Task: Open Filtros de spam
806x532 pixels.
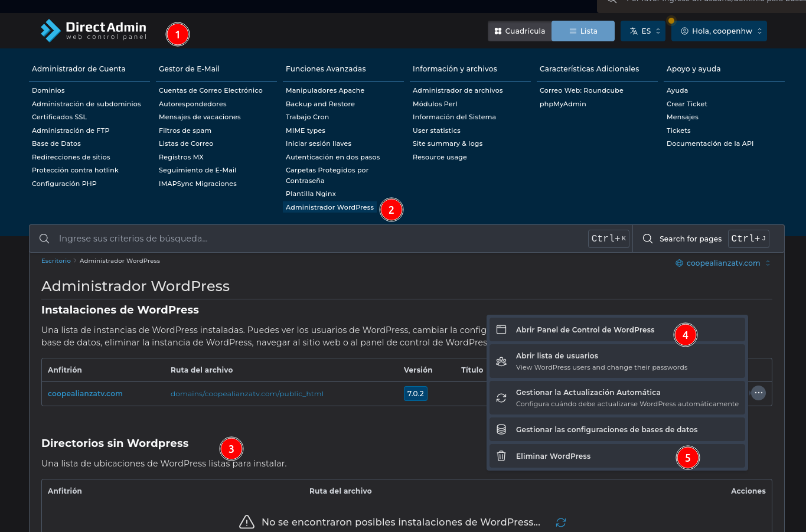Action: pos(185,130)
